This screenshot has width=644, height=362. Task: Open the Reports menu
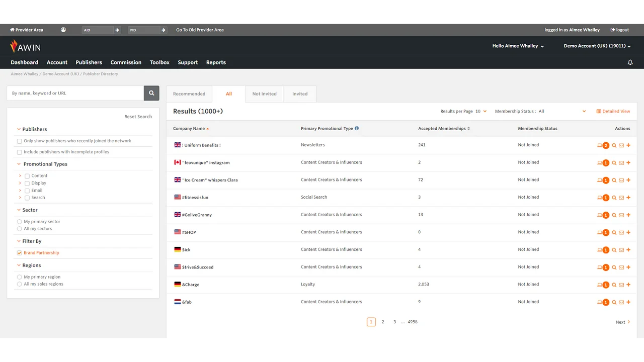[x=216, y=62]
